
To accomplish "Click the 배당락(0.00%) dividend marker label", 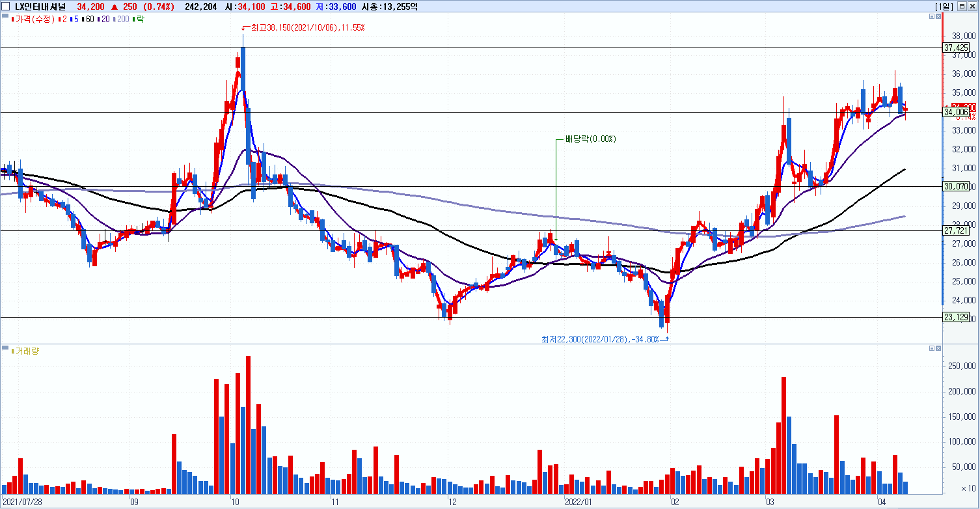I will [590, 139].
